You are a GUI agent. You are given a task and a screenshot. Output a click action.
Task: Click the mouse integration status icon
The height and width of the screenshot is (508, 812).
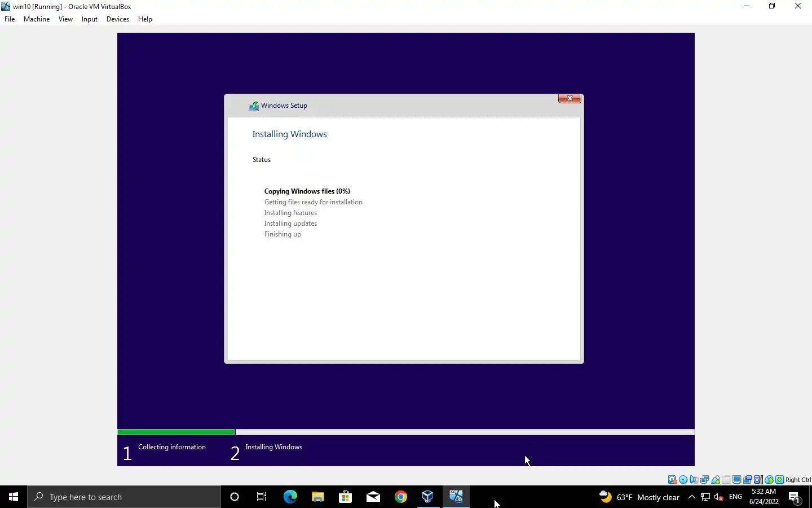coord(769,480)
